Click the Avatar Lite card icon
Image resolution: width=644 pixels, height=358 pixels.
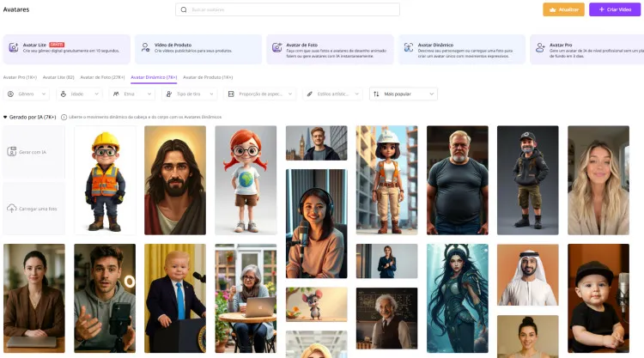(x=13, y=48)
